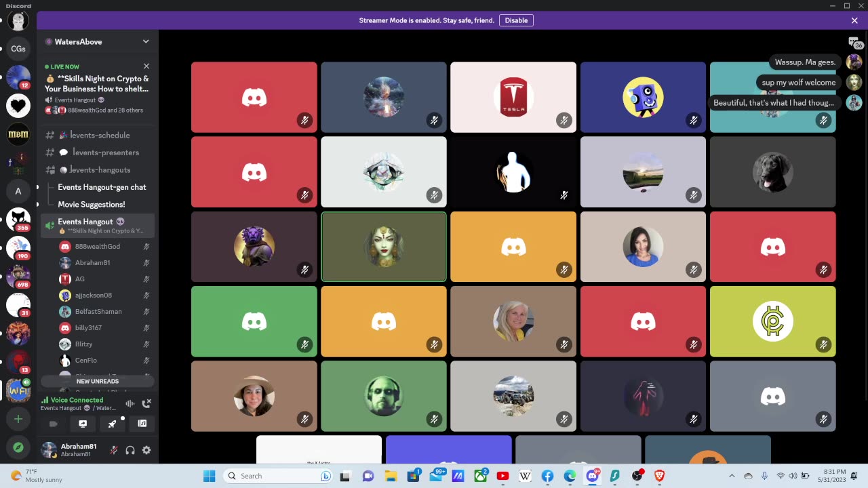The image size is (868, 488).
Task: Dismiss the Live Now event notice
Action: coord(146,66)
